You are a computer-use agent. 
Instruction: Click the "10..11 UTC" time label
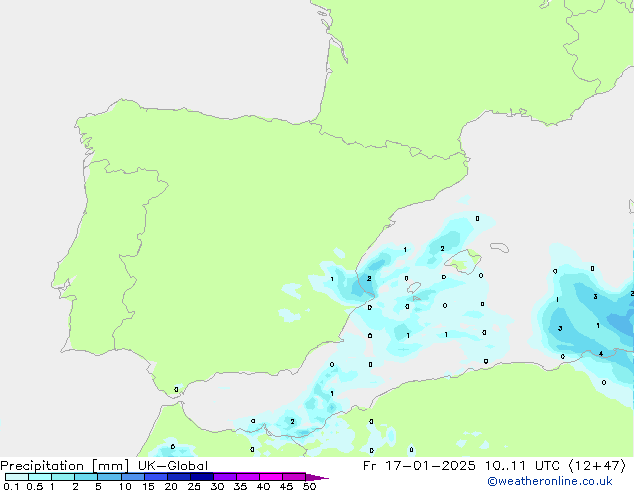(x=522, y=466)
